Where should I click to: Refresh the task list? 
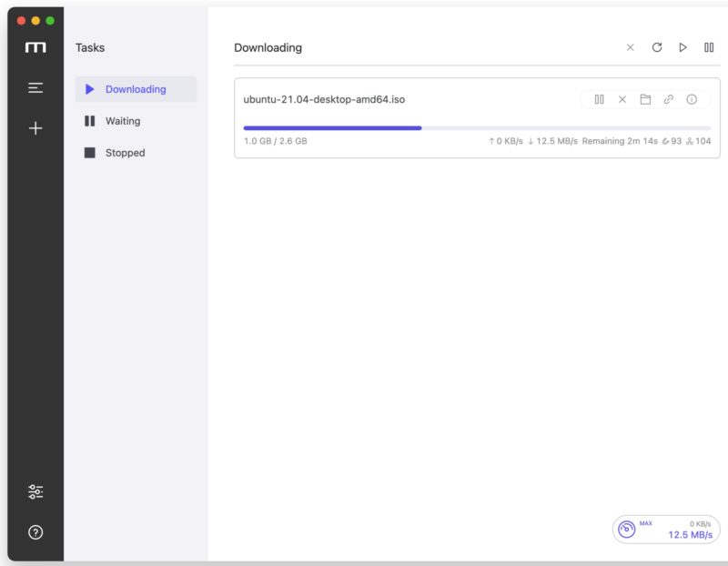tap(656, 47)
